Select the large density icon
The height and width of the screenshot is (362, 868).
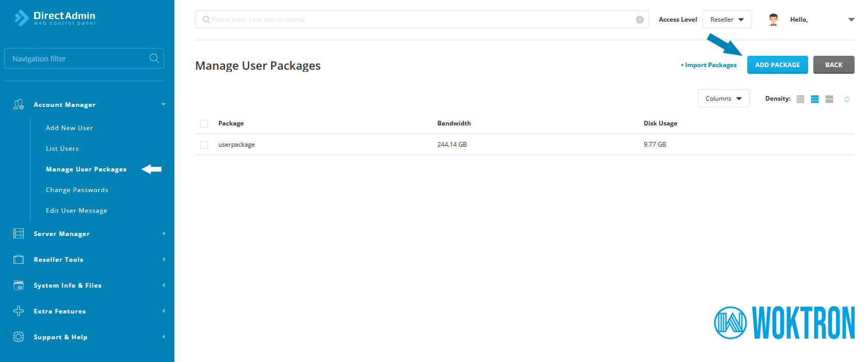point(829,99)
